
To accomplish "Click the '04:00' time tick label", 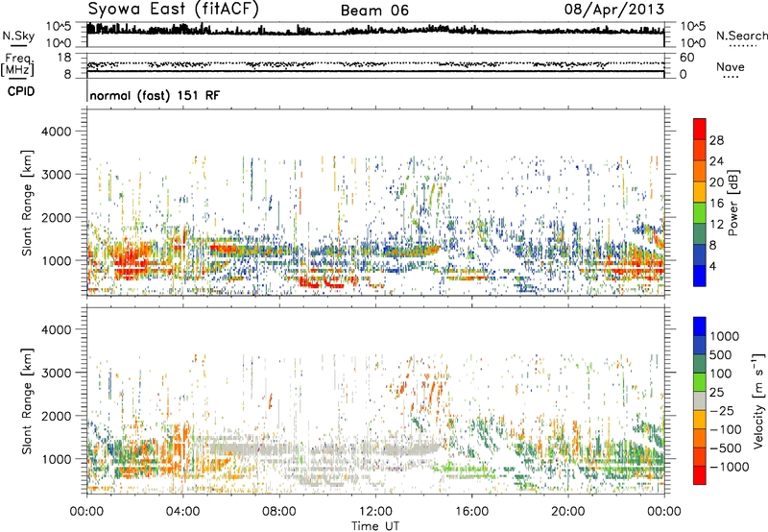I will pyautogui.click(x=182, y=512).
